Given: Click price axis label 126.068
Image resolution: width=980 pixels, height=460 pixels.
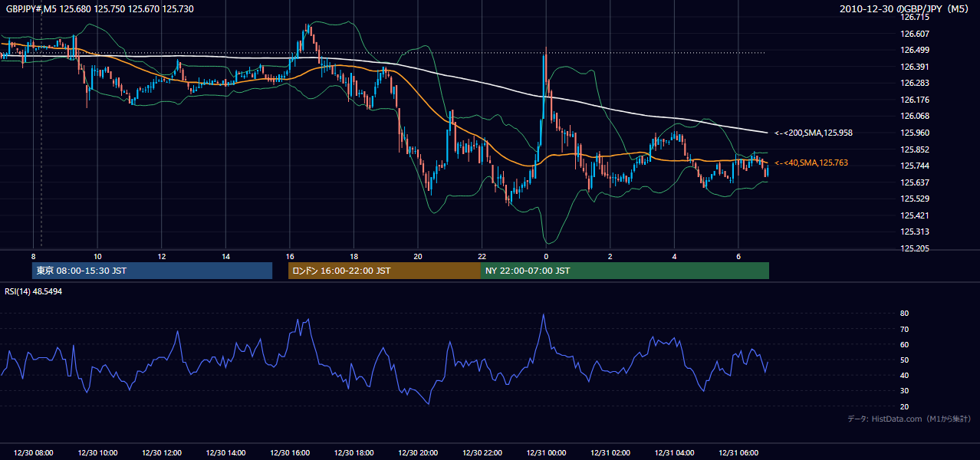Looking at the screenshot, I should pyautogui.click(x=915, y=116).
